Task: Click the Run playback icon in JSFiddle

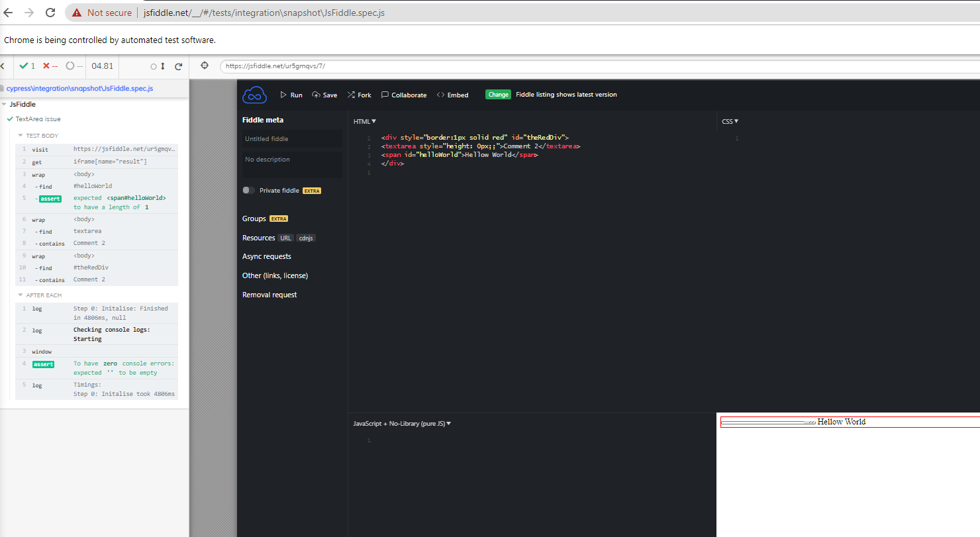Action: click(282, 95)
